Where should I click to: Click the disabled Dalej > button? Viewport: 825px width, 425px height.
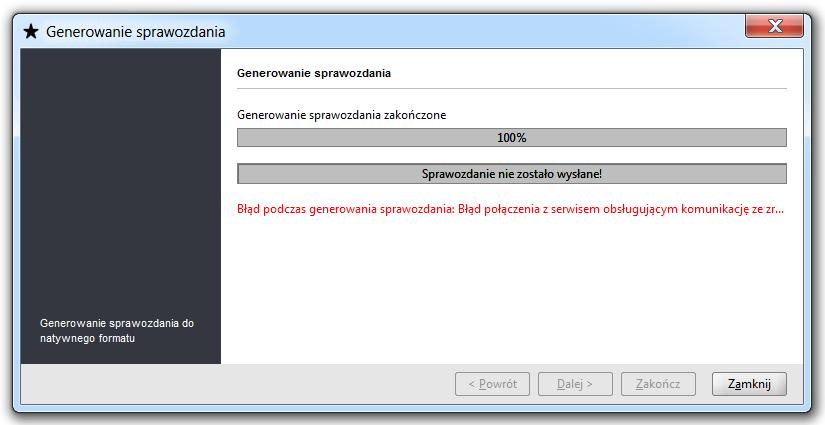click(575, 384)
